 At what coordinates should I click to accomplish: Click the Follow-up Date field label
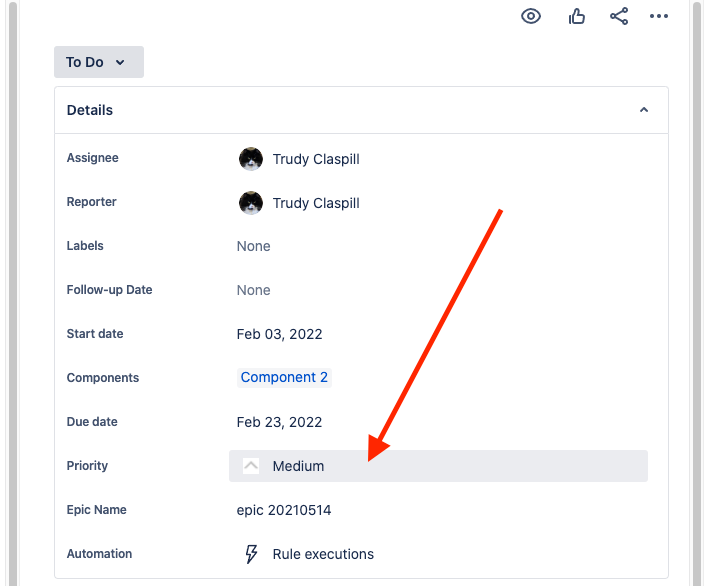(x=110, y=290)
